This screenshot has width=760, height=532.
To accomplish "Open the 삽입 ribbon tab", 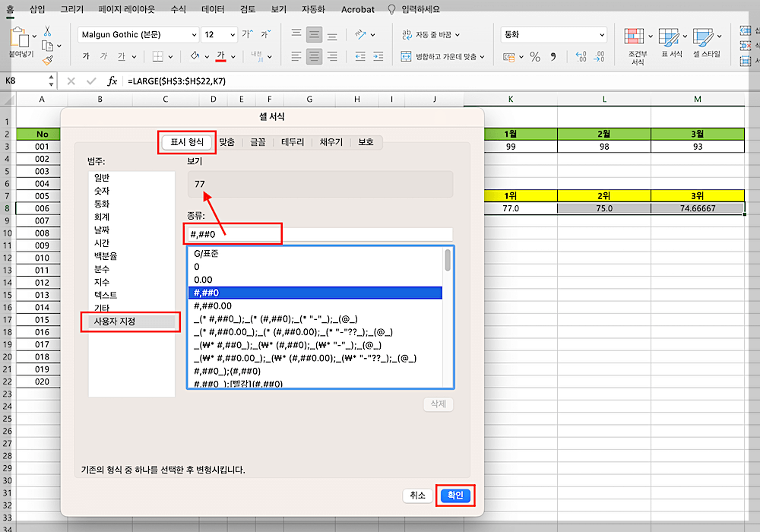I will coord(36,9).
